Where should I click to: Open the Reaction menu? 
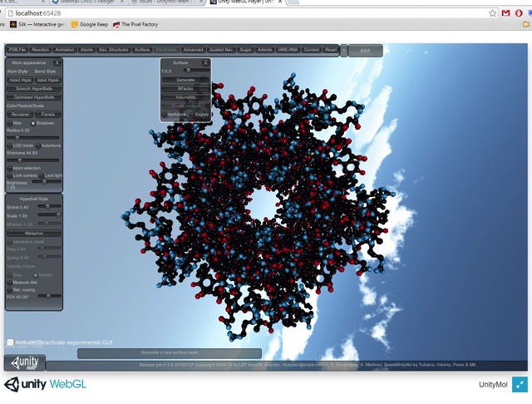point(41,50)
